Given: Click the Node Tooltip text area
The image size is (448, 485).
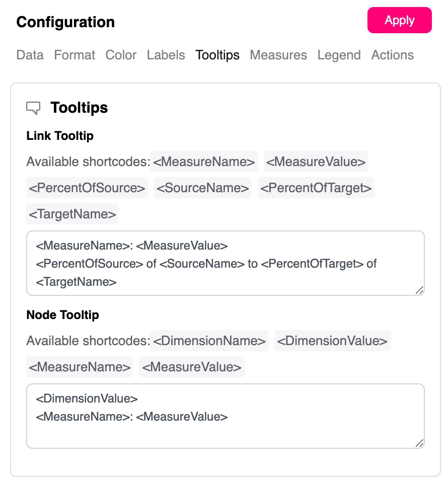Looking at the screenshot, I should 225,416.
